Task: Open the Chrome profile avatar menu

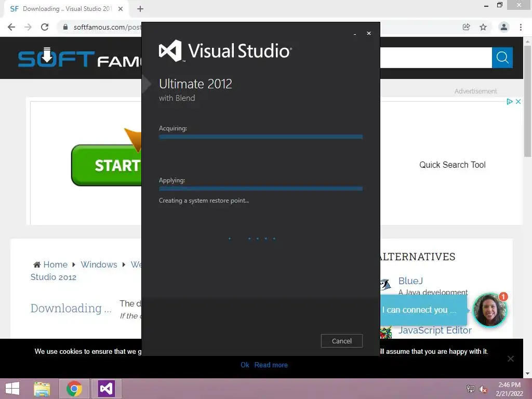Action: coord(504,27)
